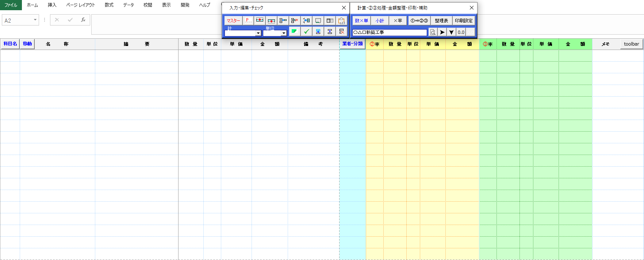Click the orange 0.0 decimal button
The width and height of the screenshot is (644, 260).
pos(461,32)
